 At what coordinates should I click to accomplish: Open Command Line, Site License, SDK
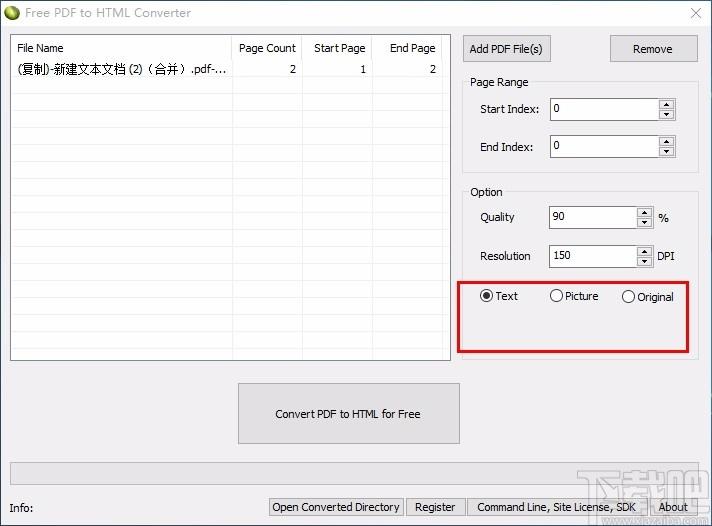556,507
